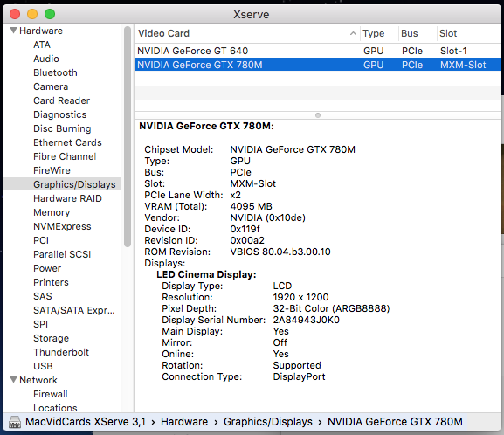
Task: Select ATA in the sidebar
Action: pos(42,45)
